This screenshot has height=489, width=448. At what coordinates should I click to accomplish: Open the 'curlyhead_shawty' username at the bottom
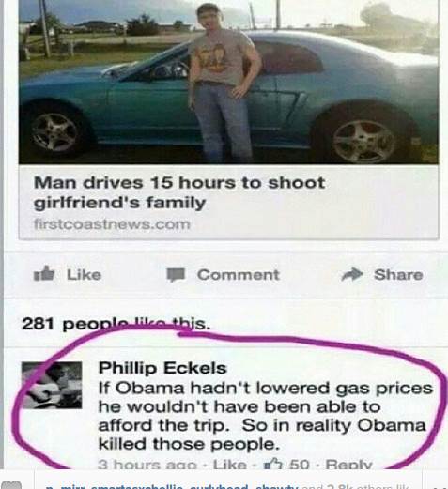point(242,487)
